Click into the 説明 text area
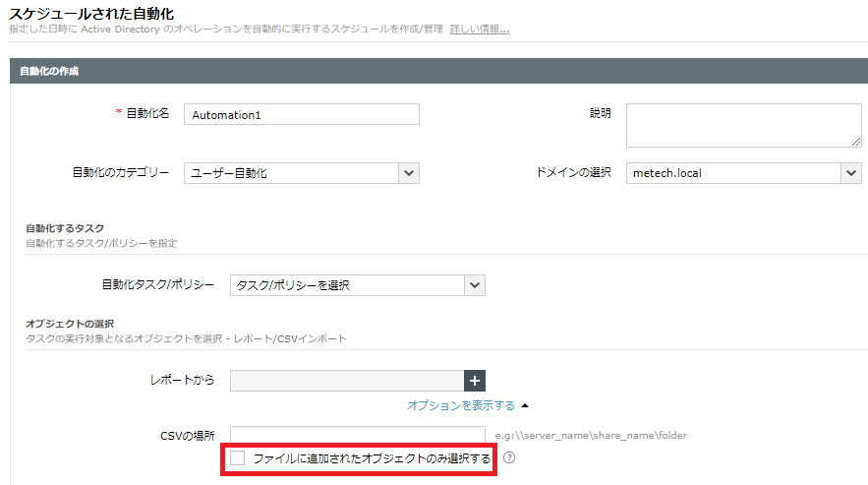The image size is (868, 485). pyautogui.click(x=743, y=125)
